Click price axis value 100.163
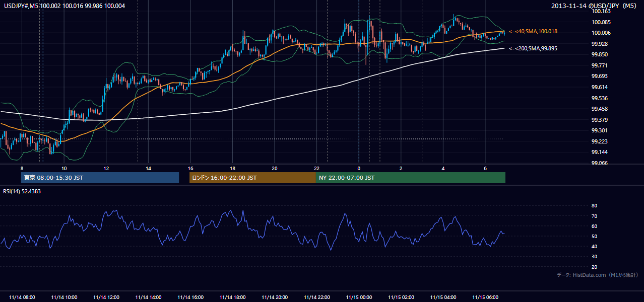The height and width of the screenshot is (302, 644). [602, 12]
